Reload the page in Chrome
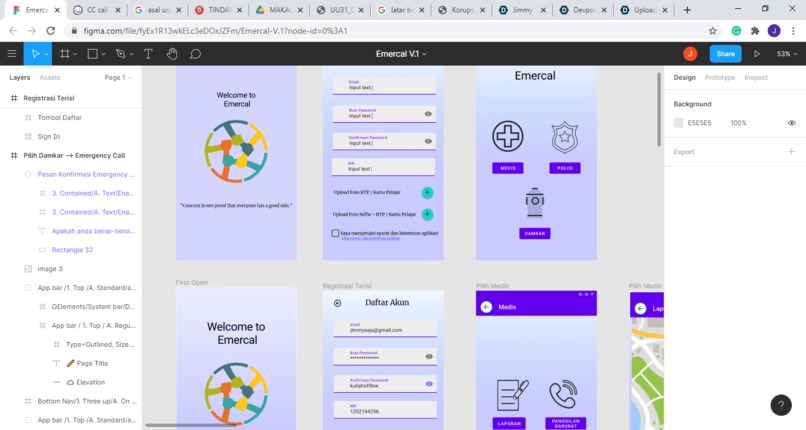The height and width of the screenshot is (430, 806). 50,31
